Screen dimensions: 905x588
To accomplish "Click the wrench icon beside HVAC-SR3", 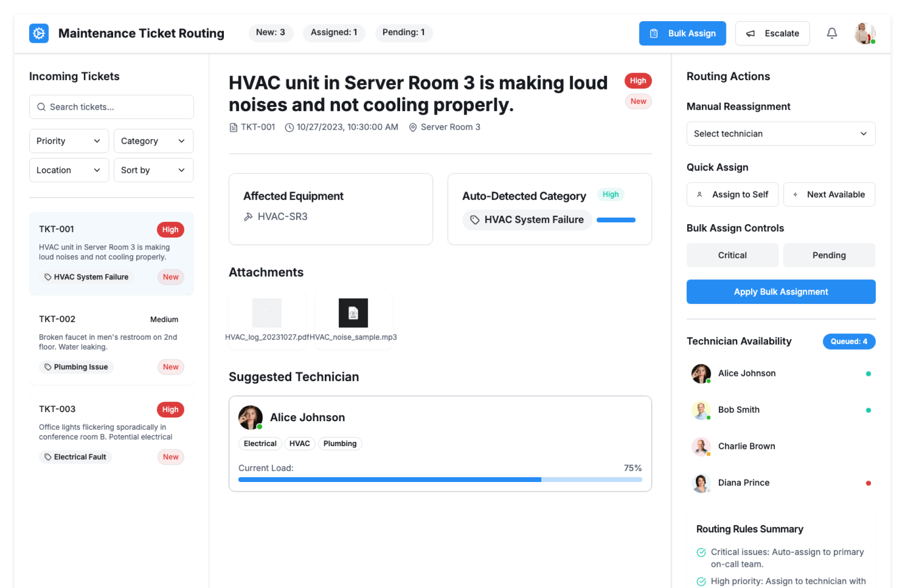I will (248, 217).
